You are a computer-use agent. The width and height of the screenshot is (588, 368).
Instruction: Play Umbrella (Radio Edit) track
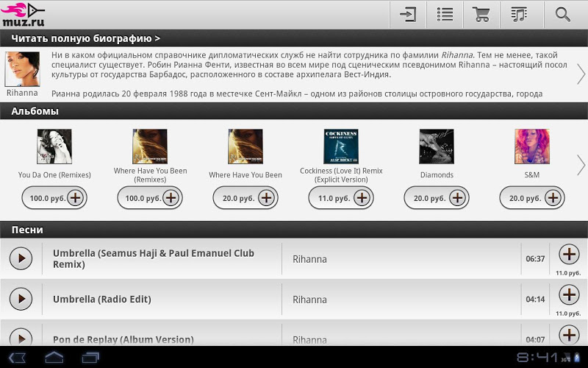pyautogui.click(x=21, y=299)
